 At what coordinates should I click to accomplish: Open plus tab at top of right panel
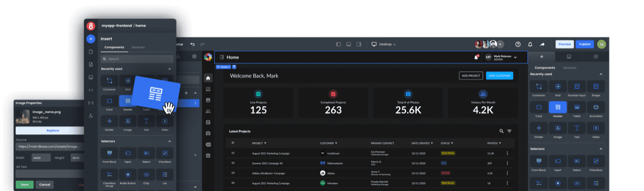tap(541, 57)
